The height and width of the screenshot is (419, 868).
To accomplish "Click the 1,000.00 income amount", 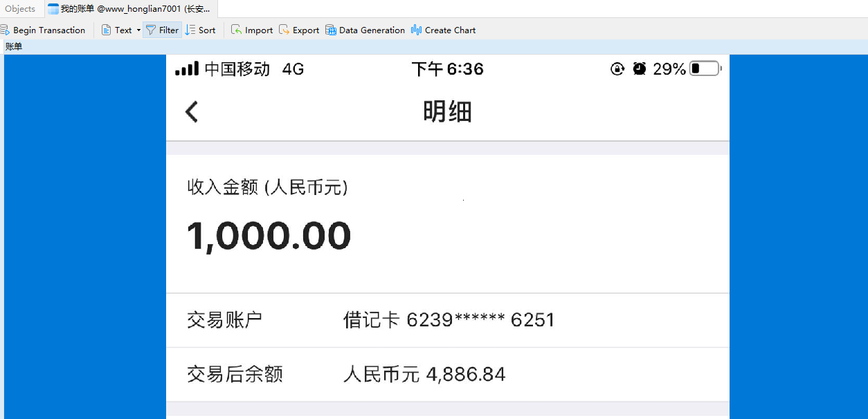I will 269,236.
